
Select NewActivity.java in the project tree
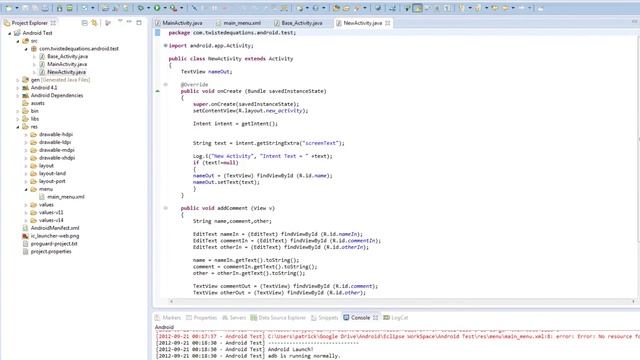pos(62,72)
